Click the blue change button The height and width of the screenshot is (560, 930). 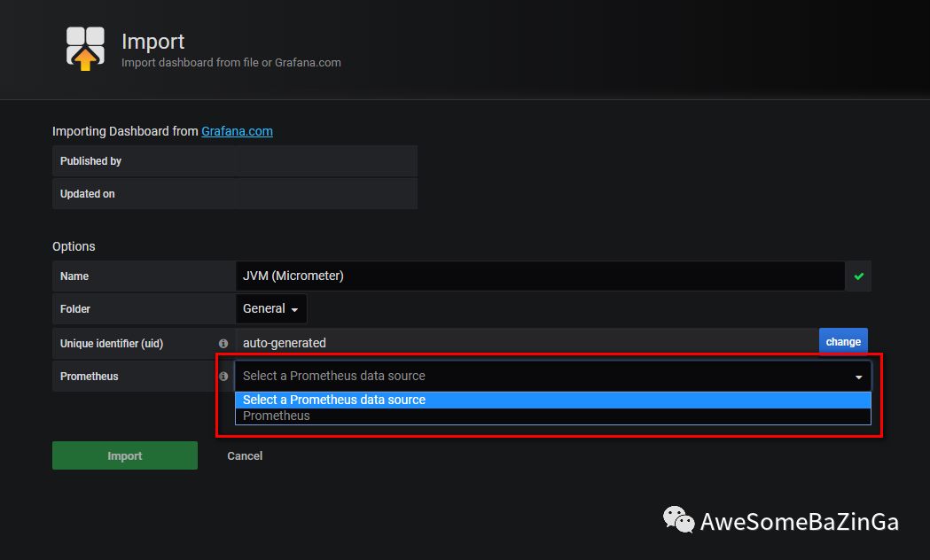coord(843,342)
